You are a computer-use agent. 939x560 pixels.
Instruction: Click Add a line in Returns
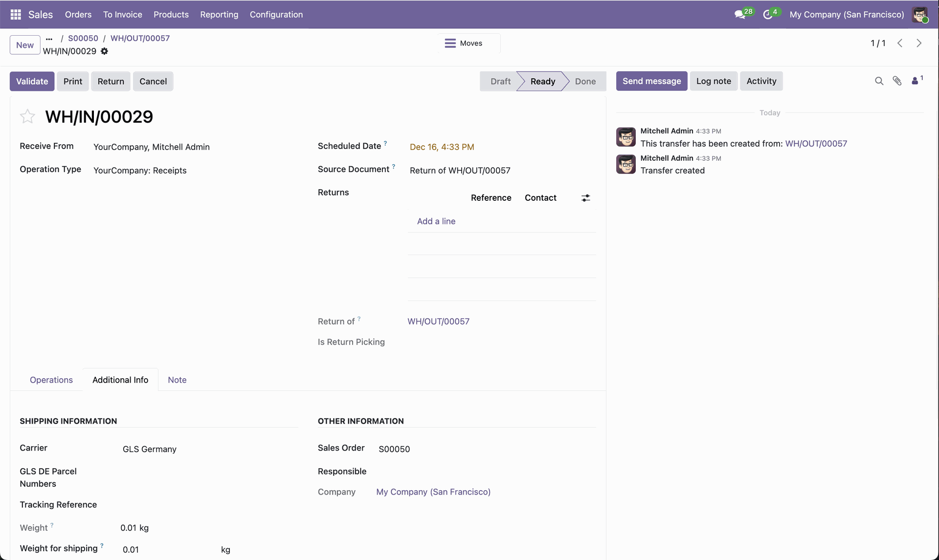coord(436,221)
